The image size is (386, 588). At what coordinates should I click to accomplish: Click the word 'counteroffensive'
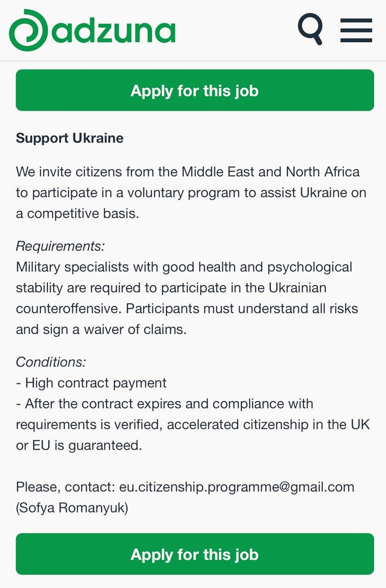tap(69, 309)
